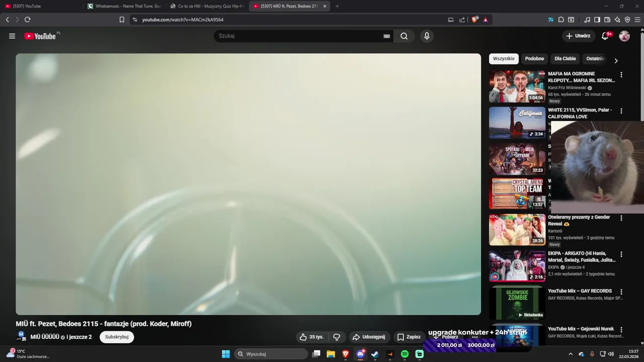Focus the Szukaj search field
Image resolution: width=644 pixels, height=362 pixels.
click(299, 36)
